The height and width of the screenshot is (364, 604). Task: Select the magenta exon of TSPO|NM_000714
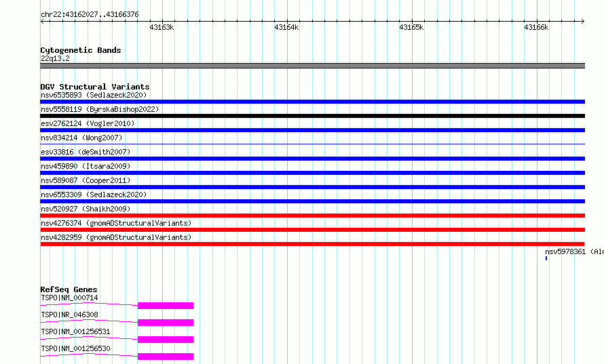point(166,306)
